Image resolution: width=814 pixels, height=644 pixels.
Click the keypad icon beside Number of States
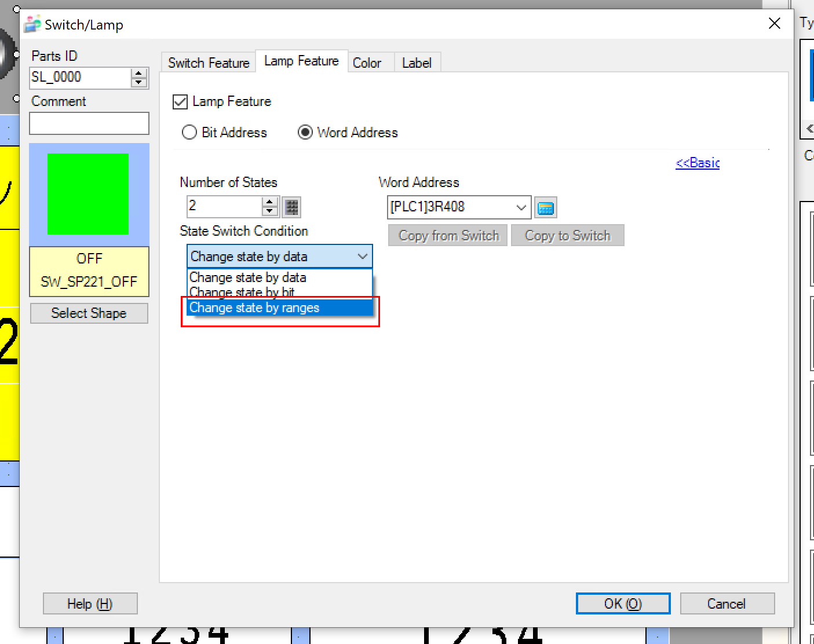[291, 207]
